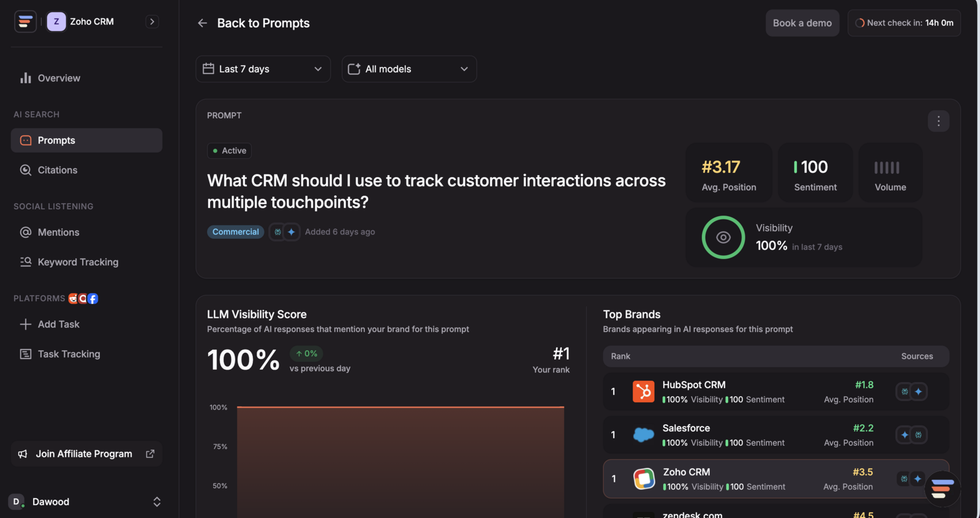Click the Volume bars indicator card
Image resolution: width=980 pixels, height=518 pixels.
point(890,173)
